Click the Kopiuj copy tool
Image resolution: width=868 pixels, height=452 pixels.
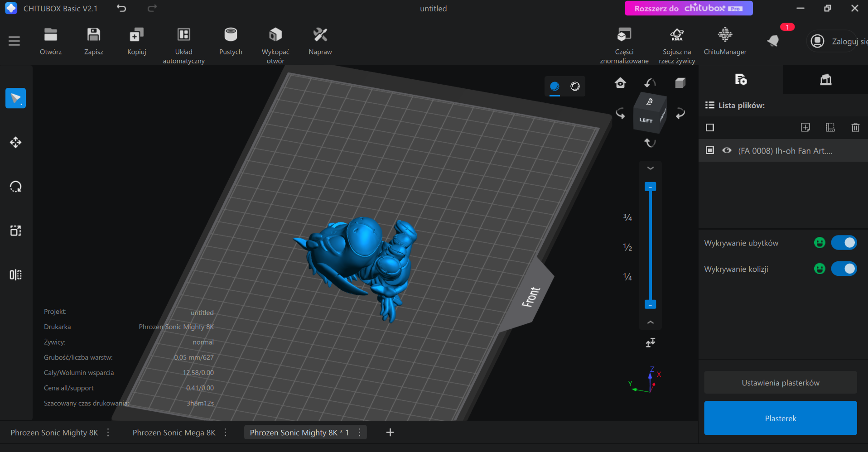137,42
